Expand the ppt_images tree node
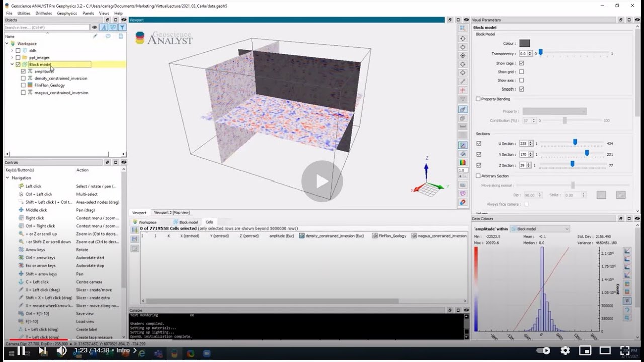 tap(12, 58)
